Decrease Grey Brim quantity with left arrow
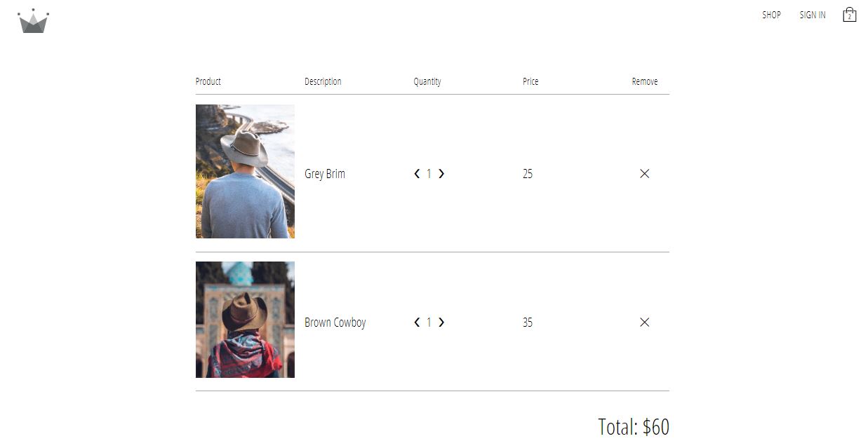The height and width of the screenshot is (441, 868). (x=418, y=174)
